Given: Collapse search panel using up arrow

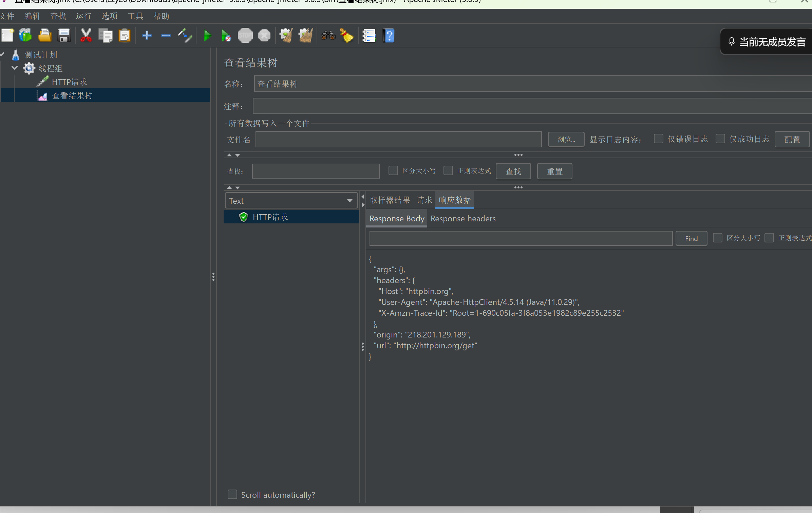Looking at the screenshot, I should 229,187.
